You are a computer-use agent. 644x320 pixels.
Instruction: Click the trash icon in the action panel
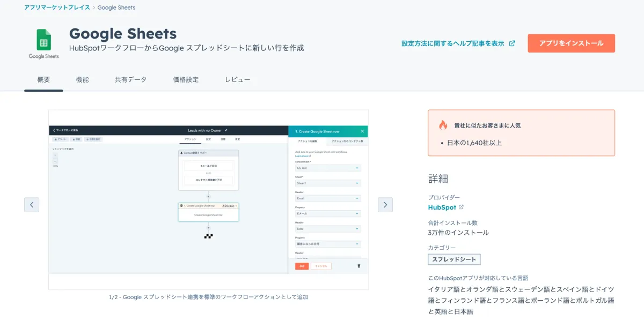click(358, 265)
